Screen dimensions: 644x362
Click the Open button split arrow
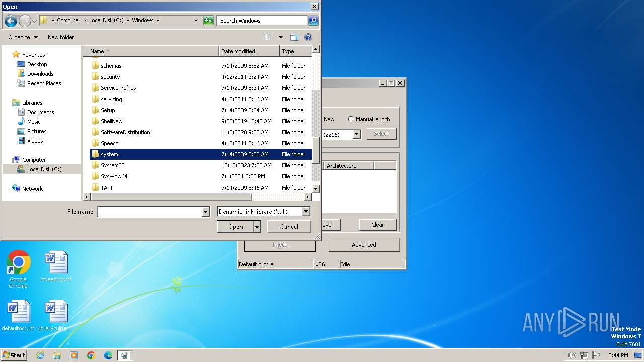[x=257, y=227]
